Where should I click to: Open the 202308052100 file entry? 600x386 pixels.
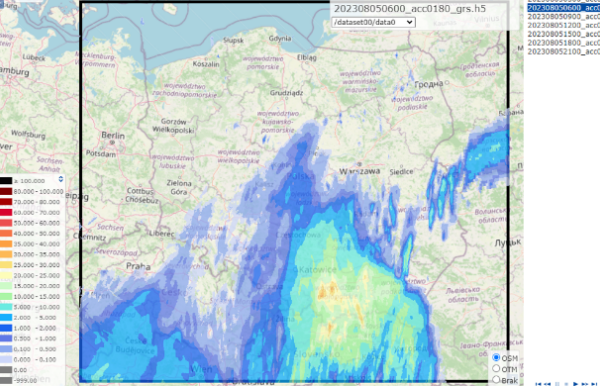tap(564, 52)
